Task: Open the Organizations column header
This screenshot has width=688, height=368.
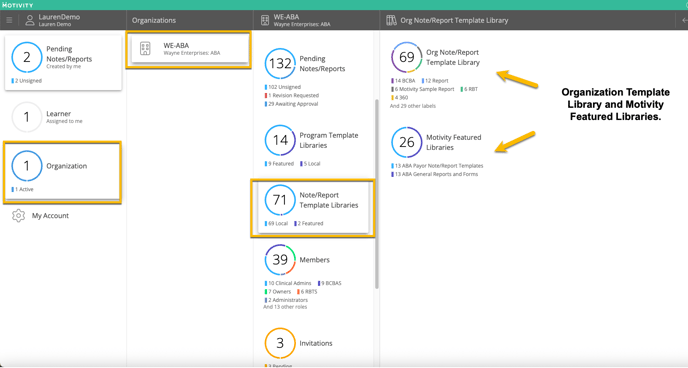Action: coord(154,20)
